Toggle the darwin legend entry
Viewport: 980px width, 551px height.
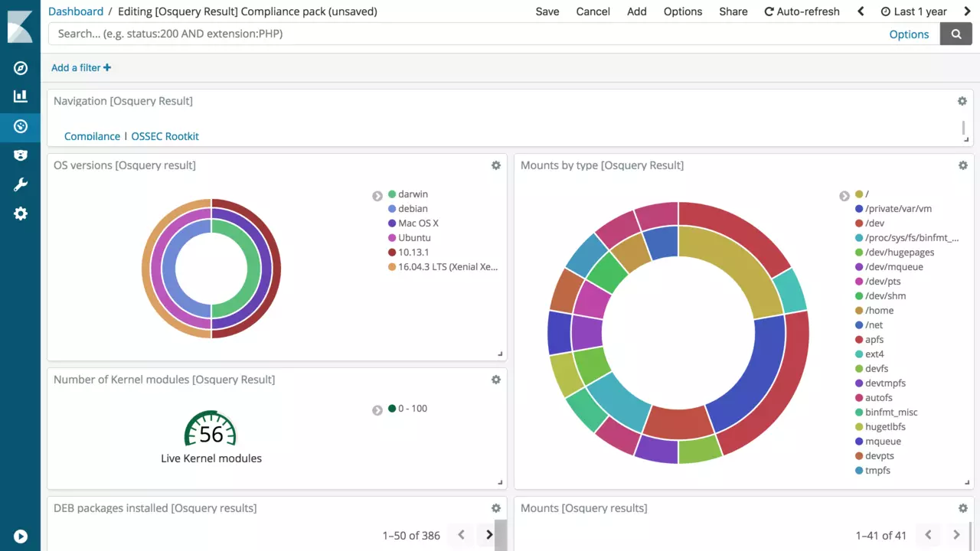(413, 194)
